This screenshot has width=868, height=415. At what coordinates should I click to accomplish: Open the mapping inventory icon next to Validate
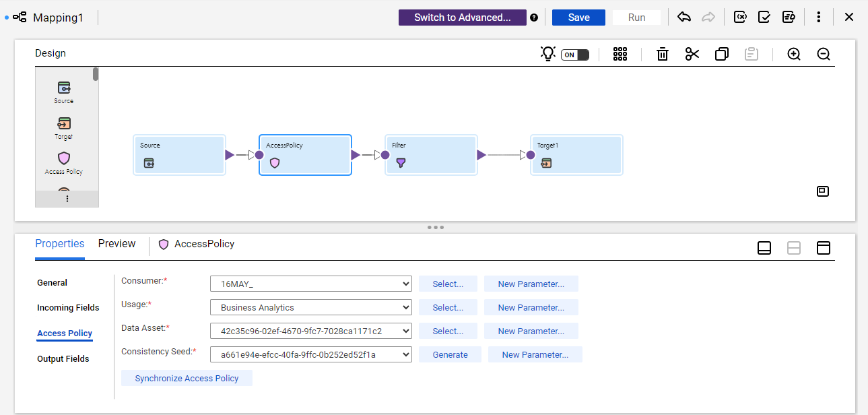tap(789, 17)
